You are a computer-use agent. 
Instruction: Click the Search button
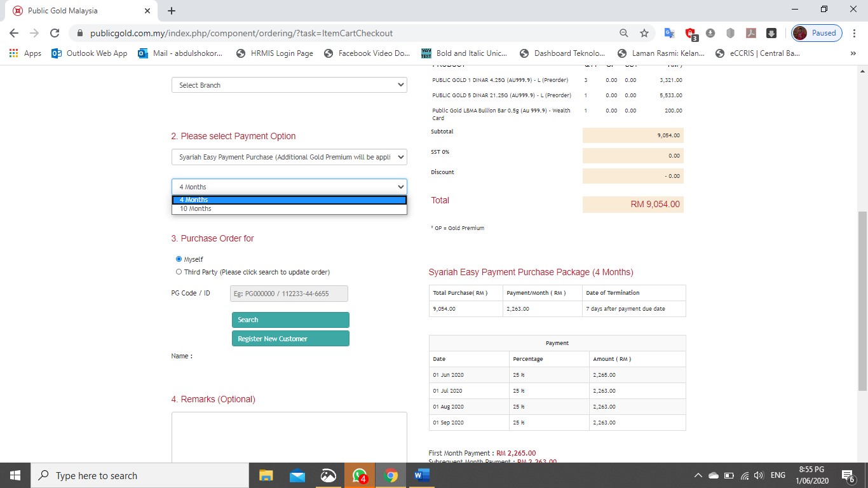pos(290,320)
